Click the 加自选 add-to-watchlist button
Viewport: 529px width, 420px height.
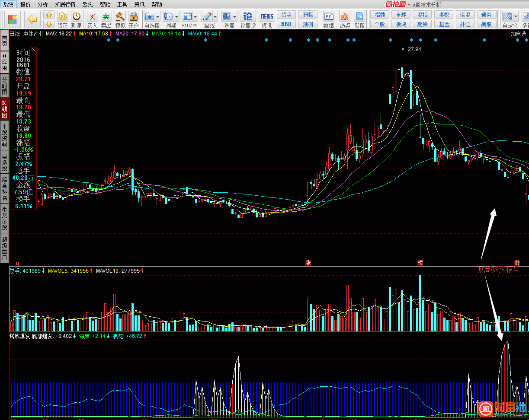pos(519,34)
